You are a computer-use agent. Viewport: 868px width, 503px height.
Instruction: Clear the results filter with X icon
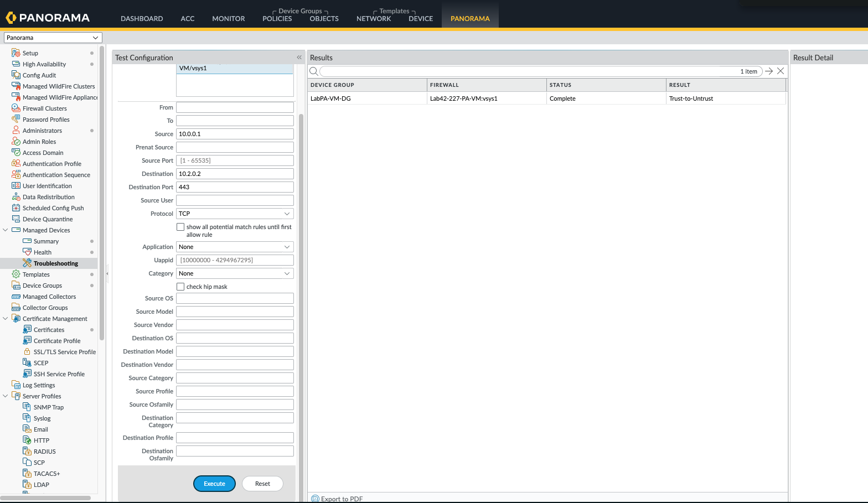pyautogui.click(x=781, y=71)
